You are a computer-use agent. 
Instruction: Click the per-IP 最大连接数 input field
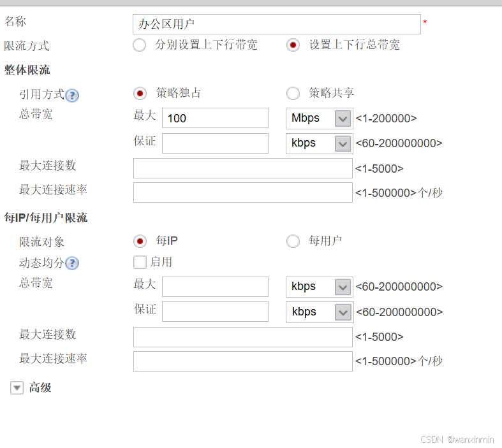point(242,337)
